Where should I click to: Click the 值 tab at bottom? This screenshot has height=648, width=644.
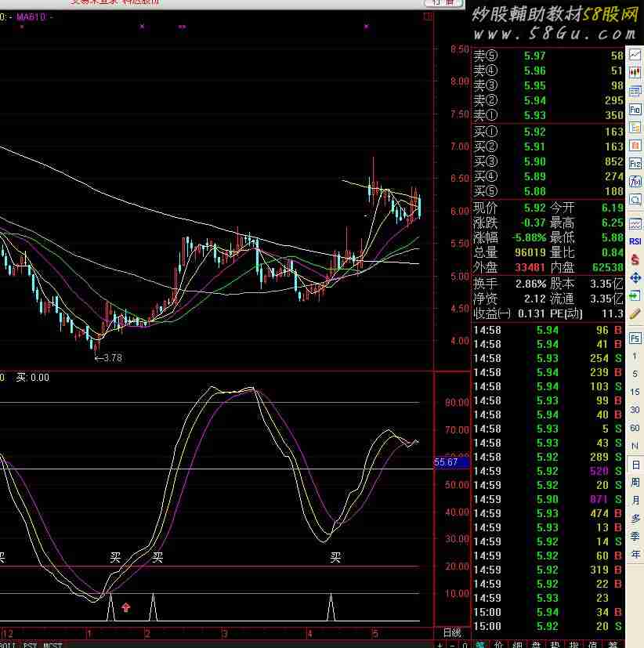(x=593, y=645)
